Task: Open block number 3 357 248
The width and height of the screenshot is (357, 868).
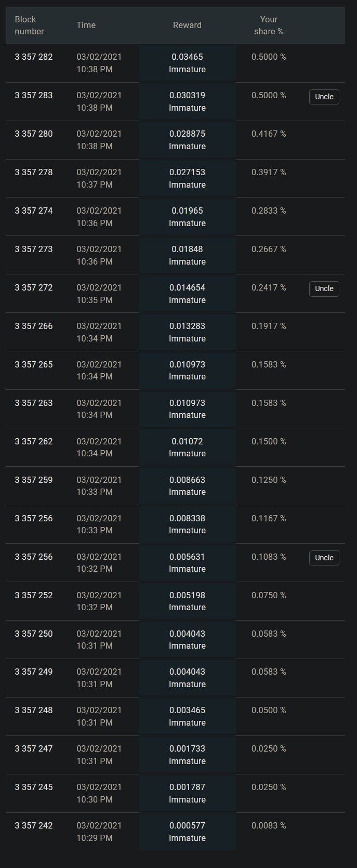Action: coord(34,711)
